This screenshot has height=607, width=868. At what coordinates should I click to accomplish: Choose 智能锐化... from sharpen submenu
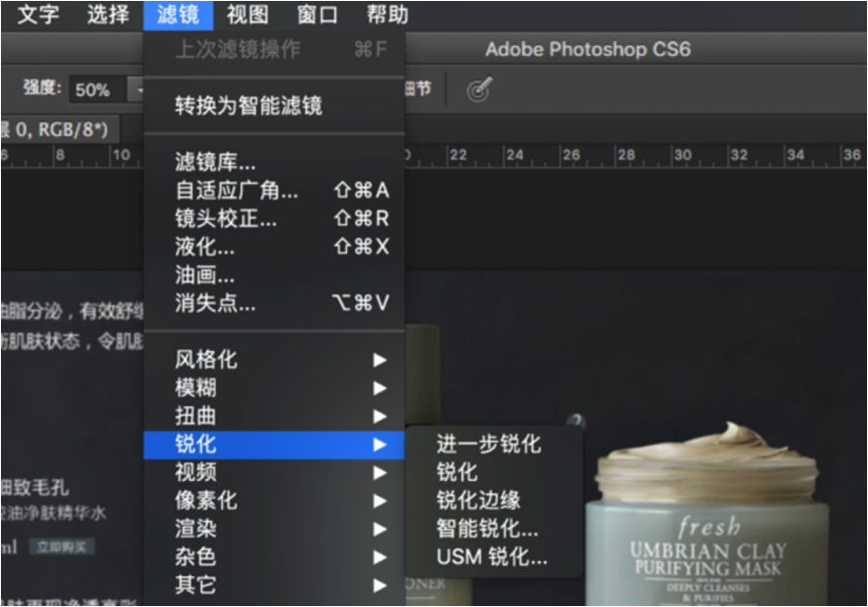487,529
